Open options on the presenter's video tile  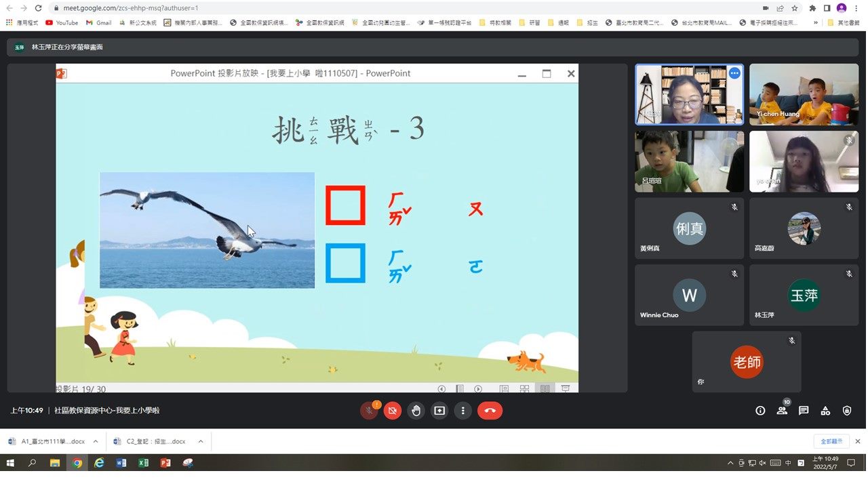click(x=734, y=73)
